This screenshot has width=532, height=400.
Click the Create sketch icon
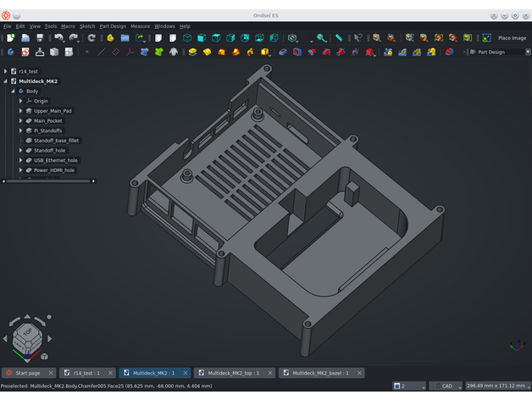(25, 53)
